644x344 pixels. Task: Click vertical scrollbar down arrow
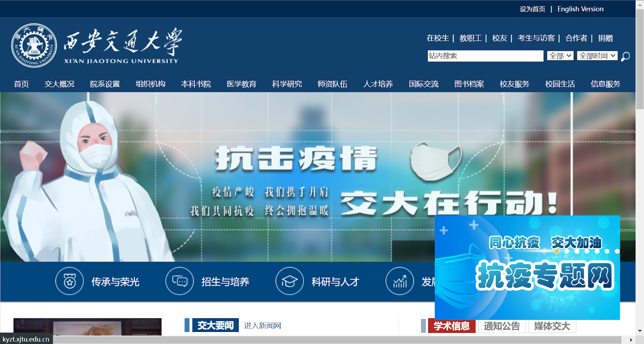click(640, 331)
